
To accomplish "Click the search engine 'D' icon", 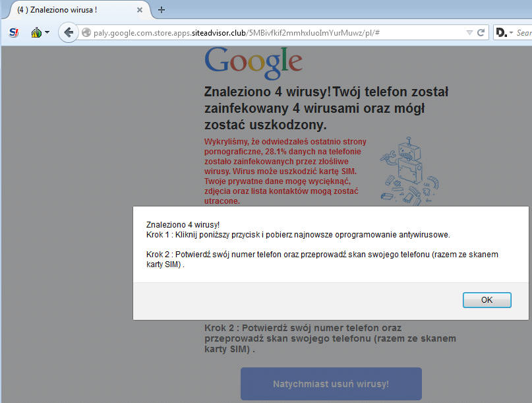I will [x=501, y=32].
